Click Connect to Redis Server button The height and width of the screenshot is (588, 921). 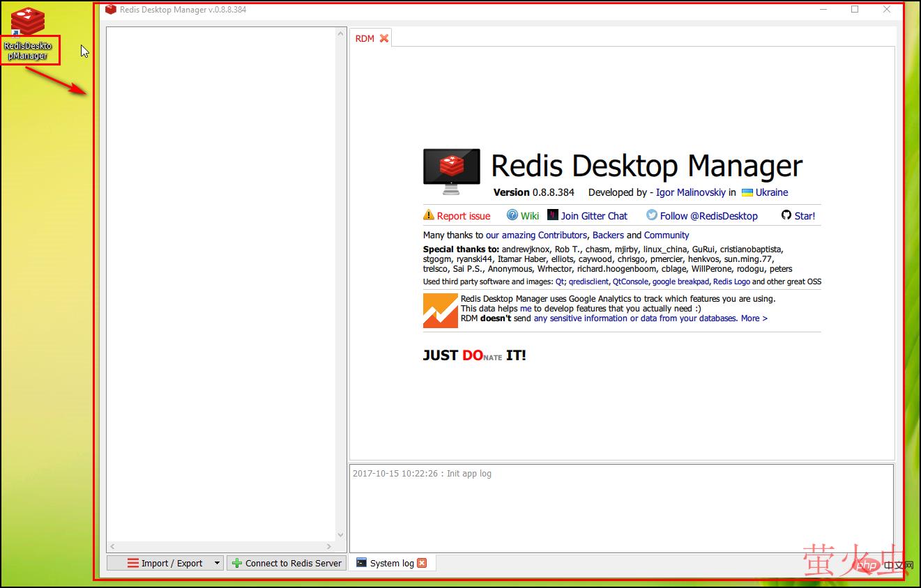pos(287,563)
